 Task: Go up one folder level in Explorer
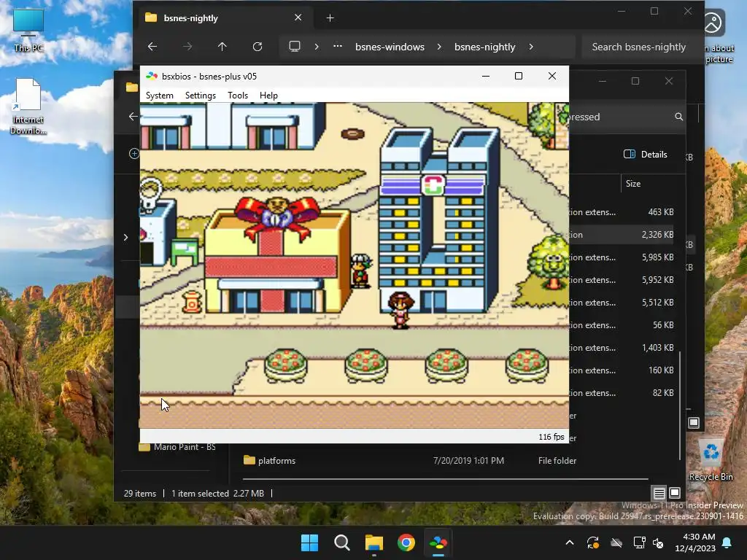coord(222,47)
